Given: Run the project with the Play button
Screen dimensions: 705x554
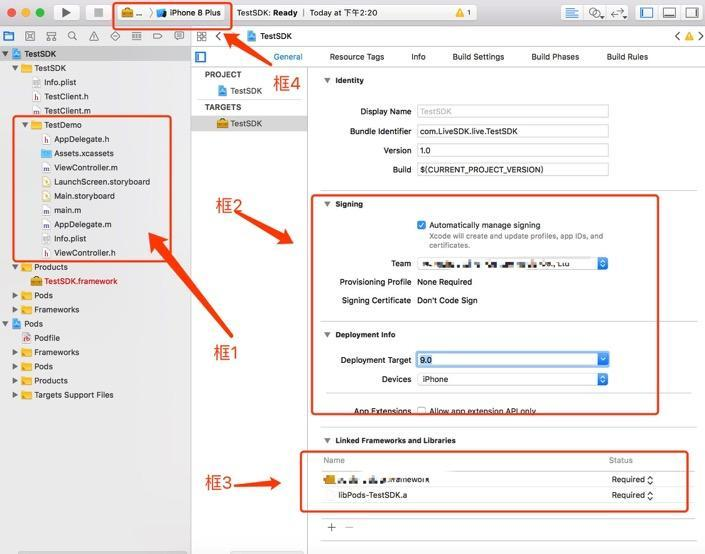Looking at the screenshot, I should click(x=66, y=13).
